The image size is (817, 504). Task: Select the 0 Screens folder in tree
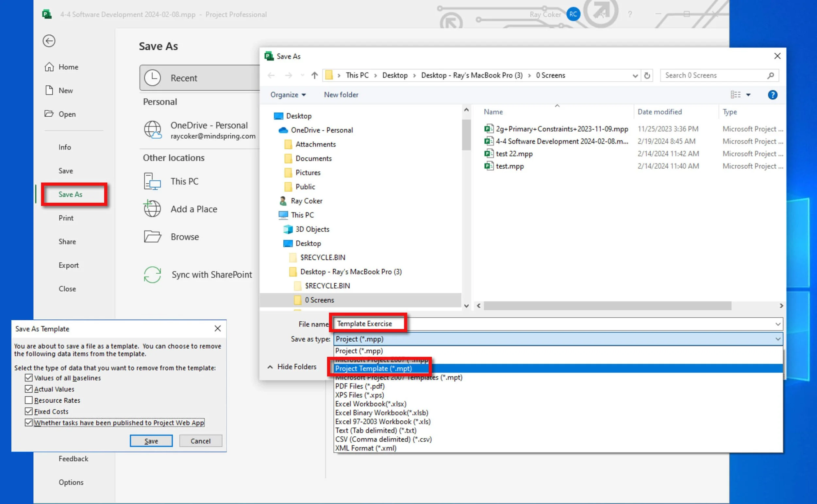[314, 300]
